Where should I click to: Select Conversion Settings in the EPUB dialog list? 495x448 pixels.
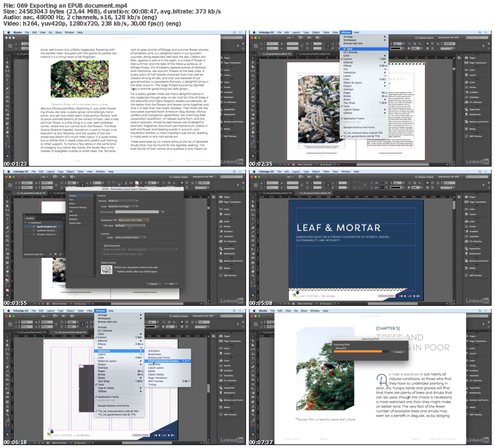tap(81, 207)
